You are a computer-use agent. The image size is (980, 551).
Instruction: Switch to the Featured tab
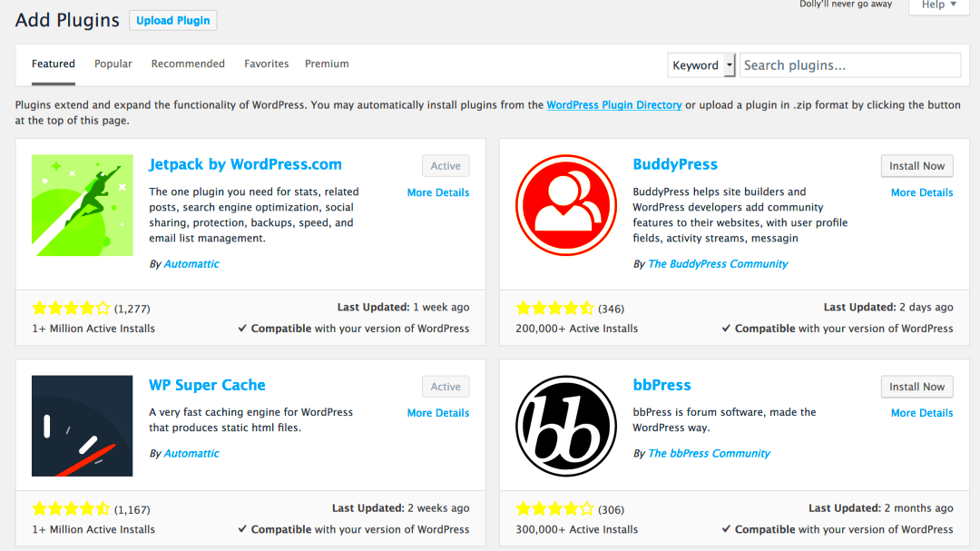coord(54,64)
